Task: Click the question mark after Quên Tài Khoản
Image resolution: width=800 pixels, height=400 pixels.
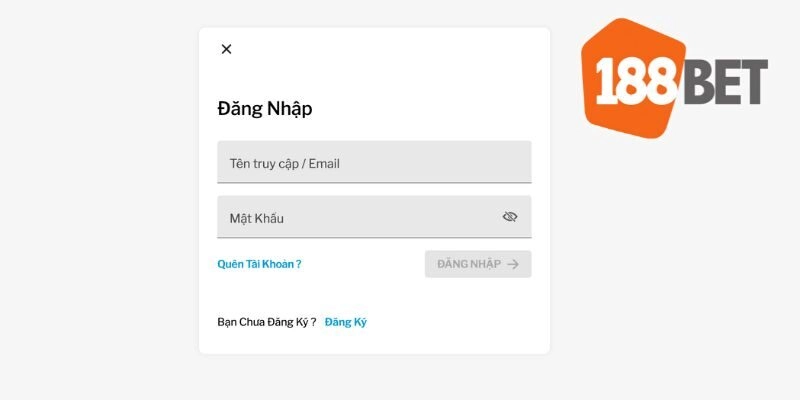Action: 299,264
